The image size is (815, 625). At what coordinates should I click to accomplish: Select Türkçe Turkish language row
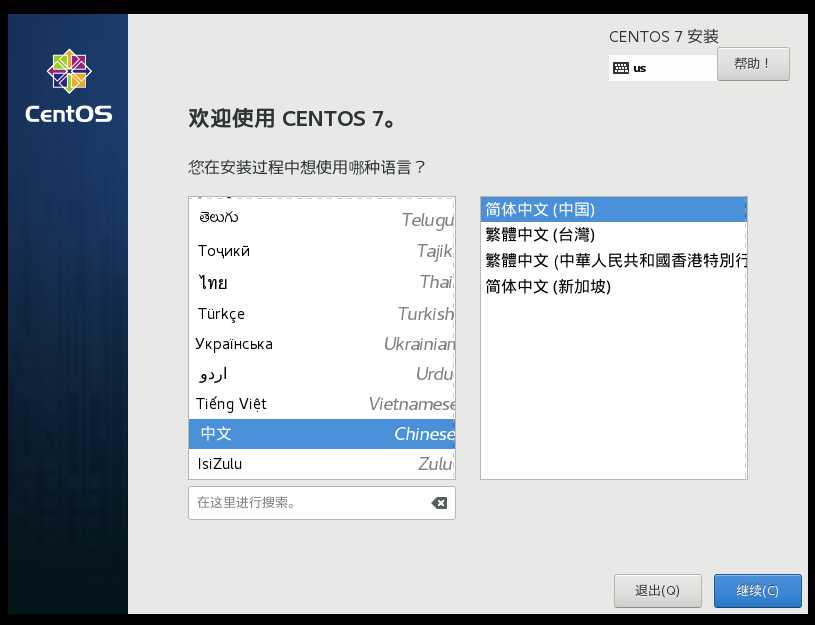[322, 314]
